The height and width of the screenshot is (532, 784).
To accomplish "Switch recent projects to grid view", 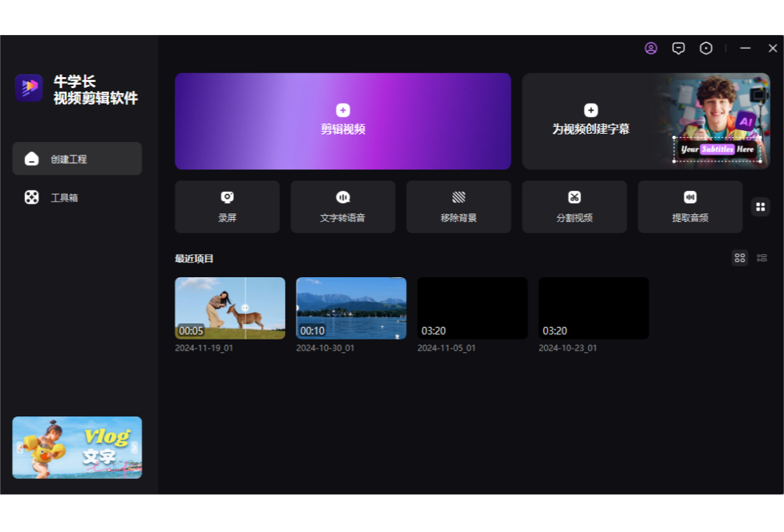I will tap(740, 258).
